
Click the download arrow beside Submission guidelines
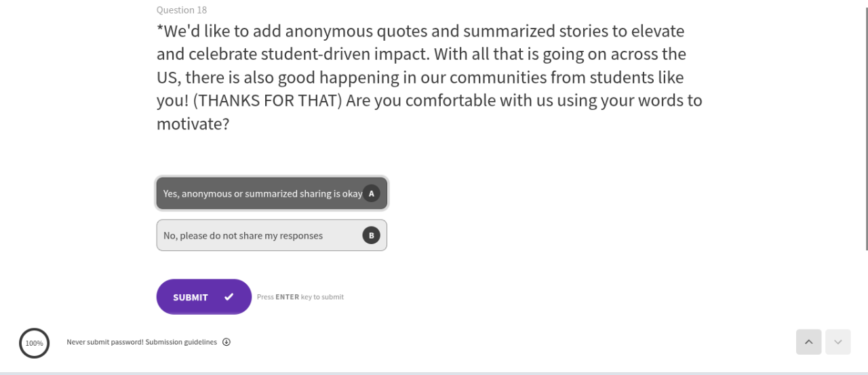click(226, 342)
